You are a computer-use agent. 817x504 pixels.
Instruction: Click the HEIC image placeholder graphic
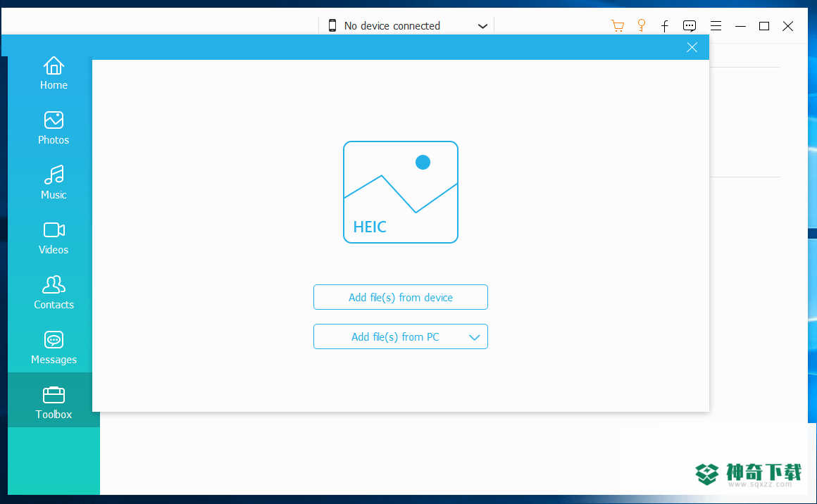(x=401, y=192)
